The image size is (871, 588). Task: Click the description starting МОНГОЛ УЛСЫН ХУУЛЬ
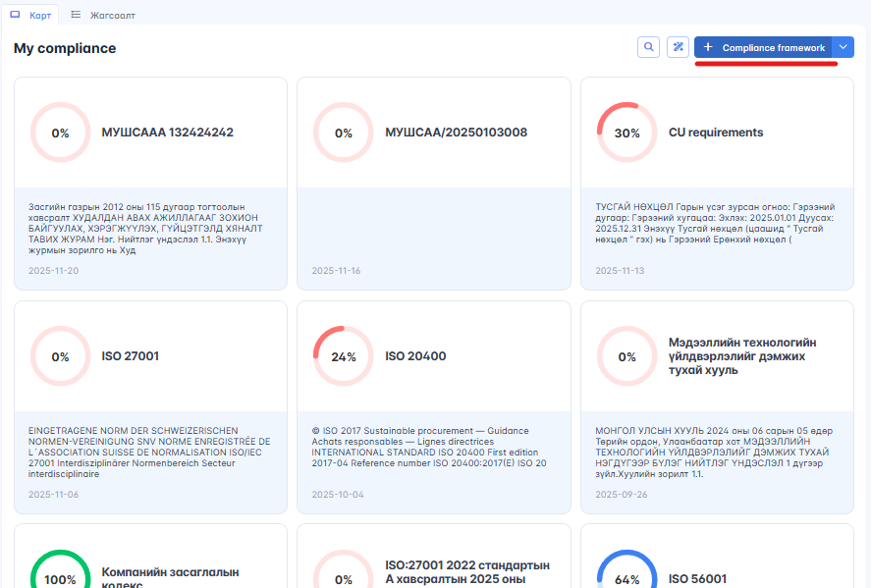[x=714, y=452]
